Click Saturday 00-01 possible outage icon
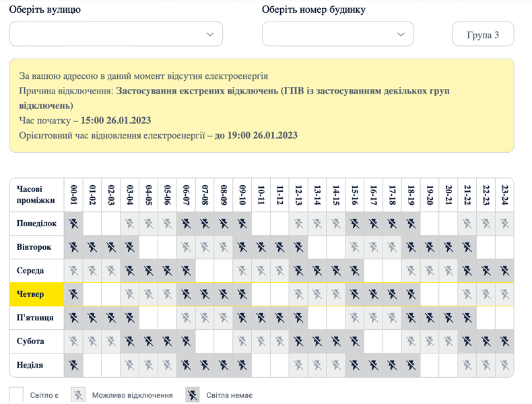Image resolution: width=532 pixels, height=404 pixels. pyautogui.click(x=74, y=341)
